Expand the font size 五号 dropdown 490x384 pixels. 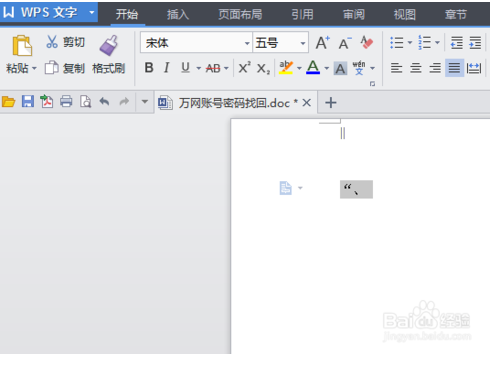(x=303, y=43)
